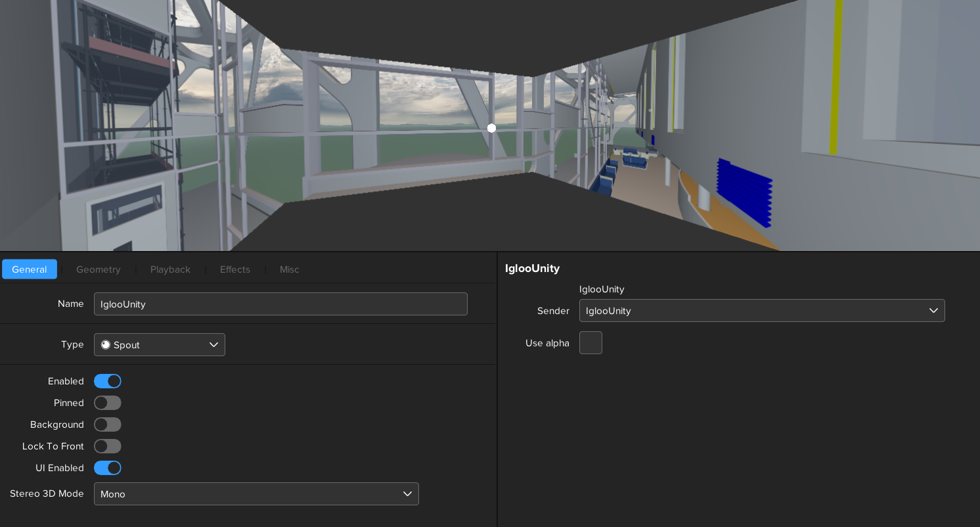Viewport: 980px width, 527px height.
Task: Show the Misc tab
Action: click(290, 269)
